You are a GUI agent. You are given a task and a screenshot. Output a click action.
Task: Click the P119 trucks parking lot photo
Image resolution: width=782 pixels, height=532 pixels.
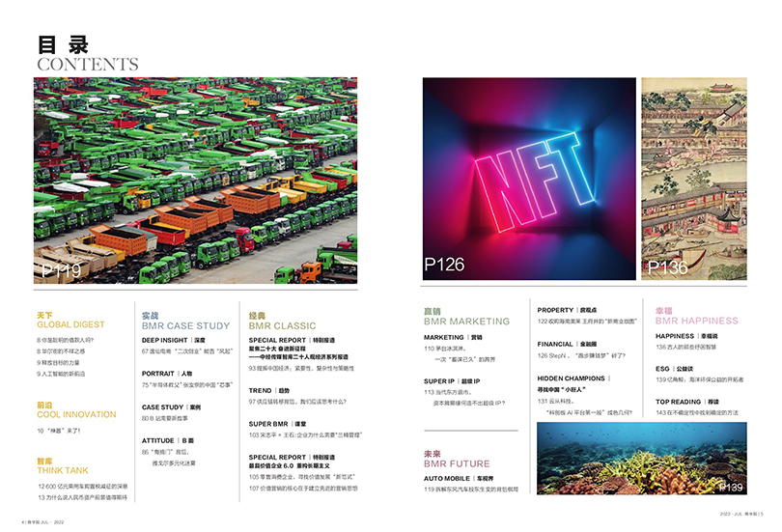(197, 181)
